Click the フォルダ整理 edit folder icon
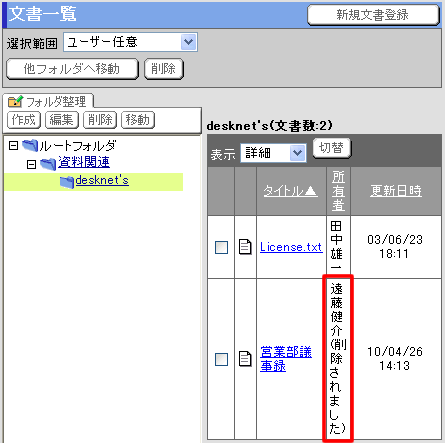 [x=15, y=101]
